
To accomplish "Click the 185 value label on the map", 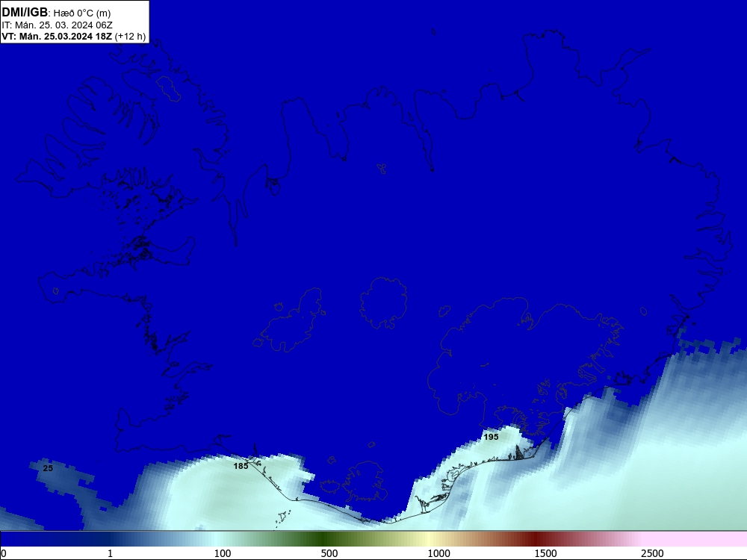I will click(241, 466).
